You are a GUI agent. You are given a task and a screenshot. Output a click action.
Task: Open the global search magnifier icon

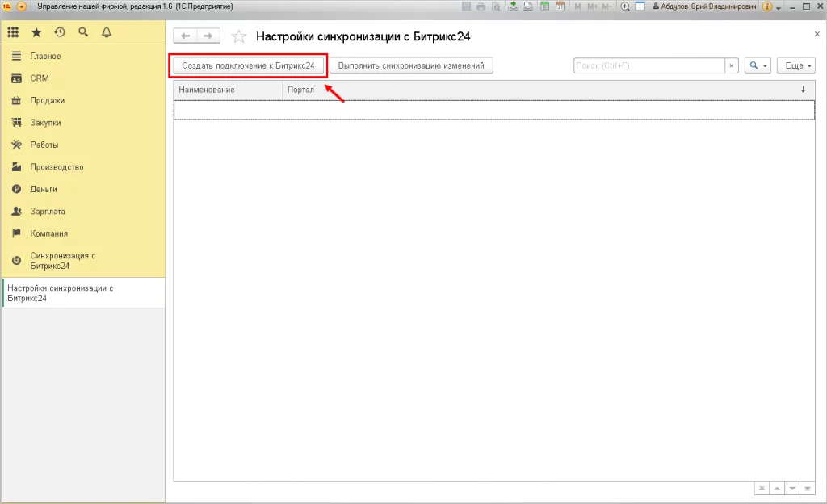(x=83, y=32)
